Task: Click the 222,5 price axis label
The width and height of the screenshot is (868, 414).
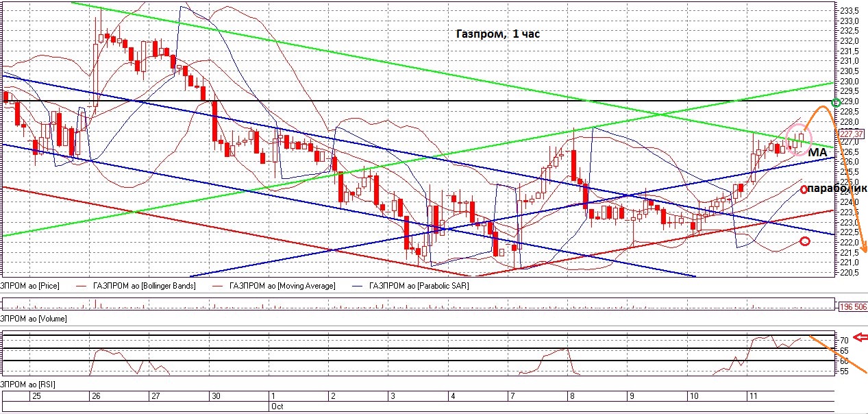Action: pyautogui.click(x=851, y=232)
